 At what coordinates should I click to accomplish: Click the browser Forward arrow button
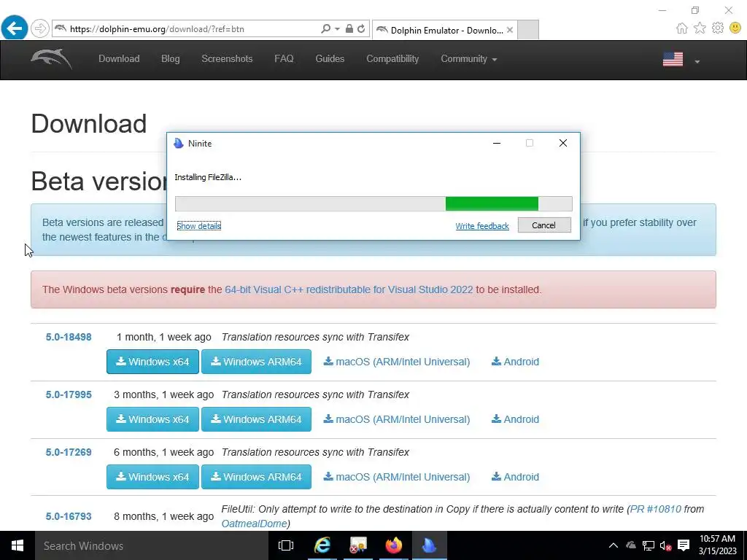click(40, 28)
